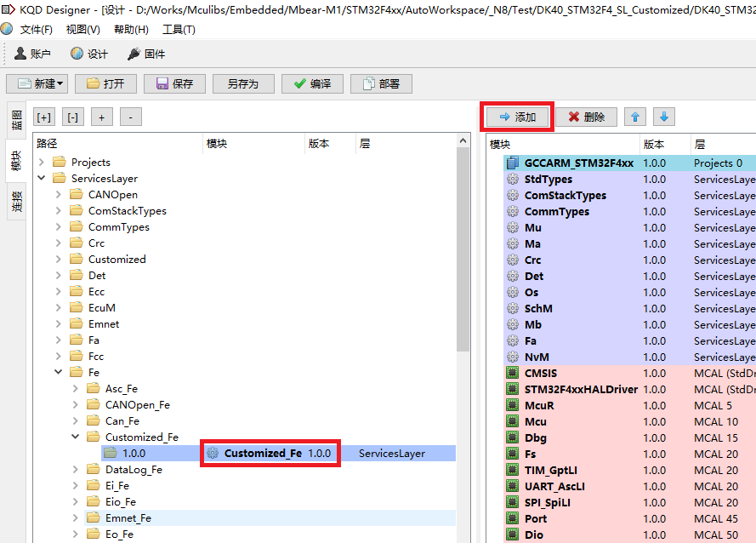Collapse the ServicesLayer tree node

coord(42,179)
